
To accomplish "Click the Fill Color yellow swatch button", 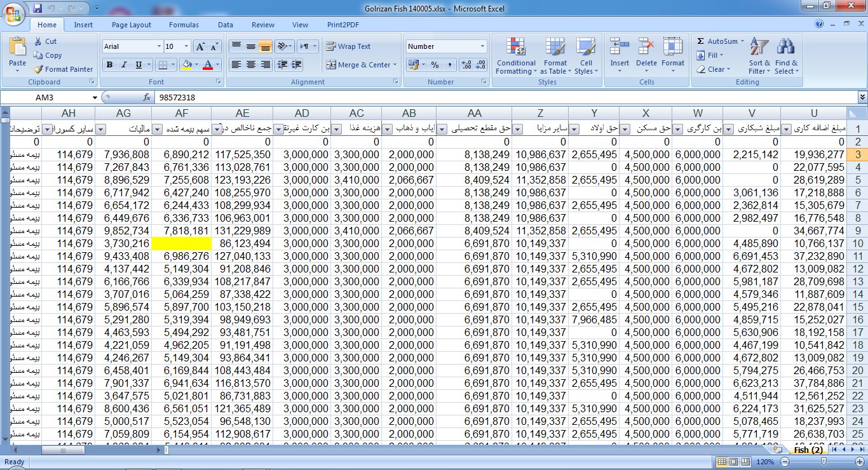I will (187, 65).
